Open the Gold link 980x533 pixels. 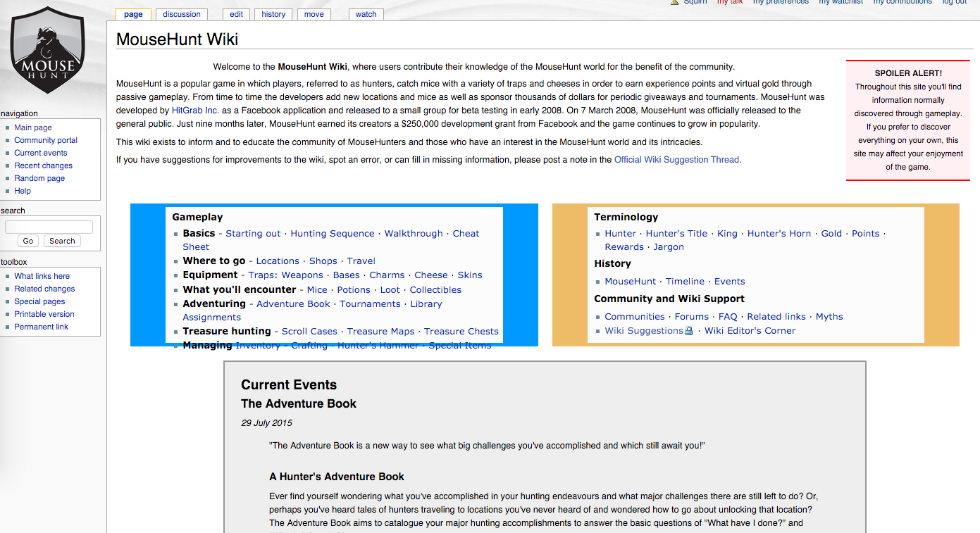pos(831,234)
